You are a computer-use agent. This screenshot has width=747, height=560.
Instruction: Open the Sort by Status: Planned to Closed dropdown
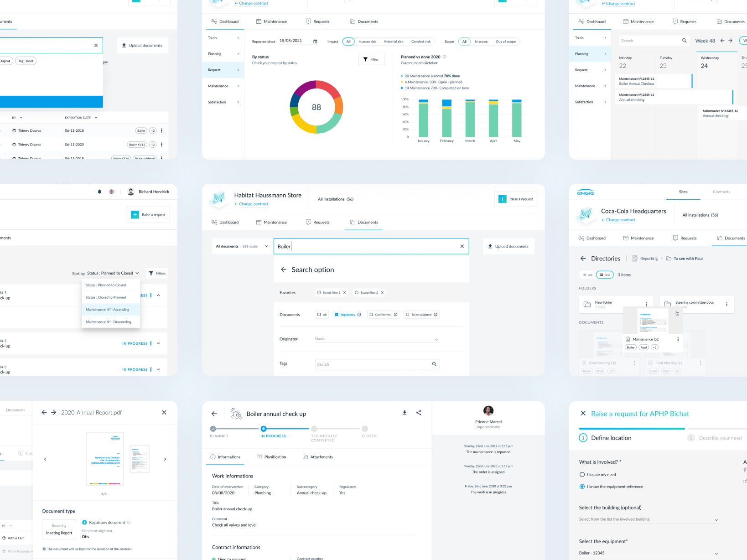tap(113, 273)
